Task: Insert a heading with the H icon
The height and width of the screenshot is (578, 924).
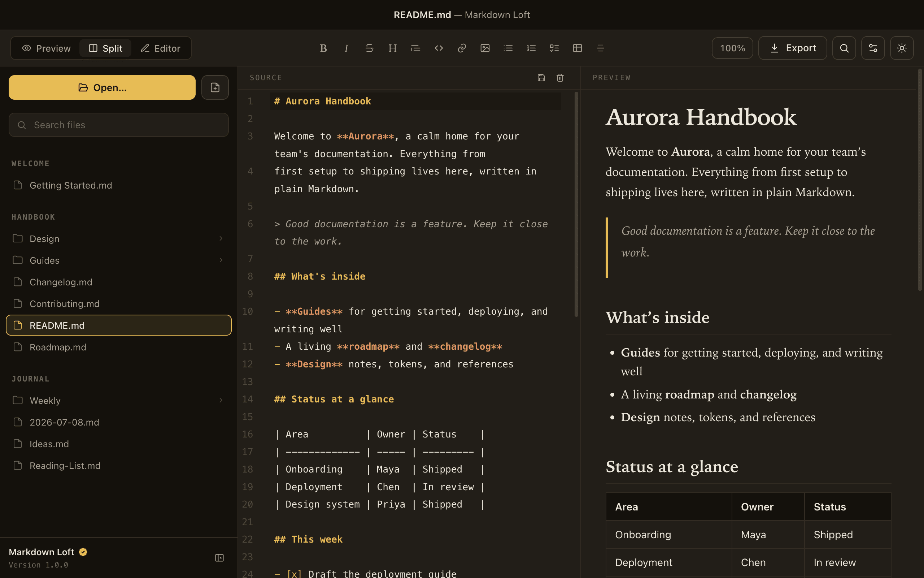Action: (392, 48)
